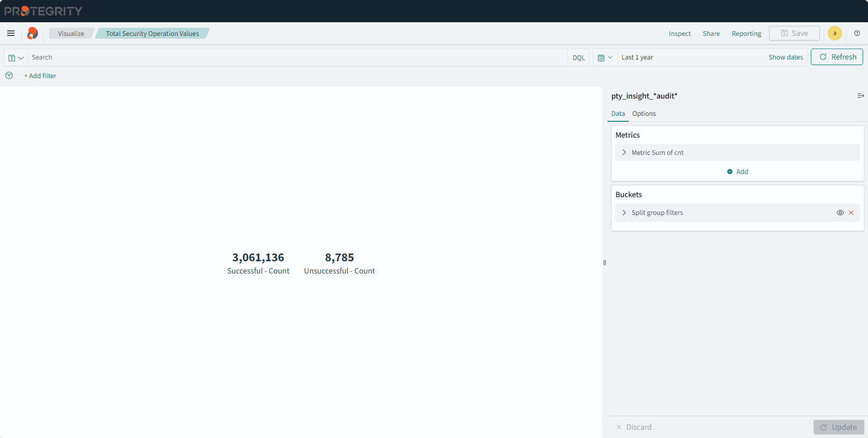Open the date quick menu dropdown
Image resolution: width=868 pixels, height=438 pixels.
pyautogui.click(x=605, y=58)
